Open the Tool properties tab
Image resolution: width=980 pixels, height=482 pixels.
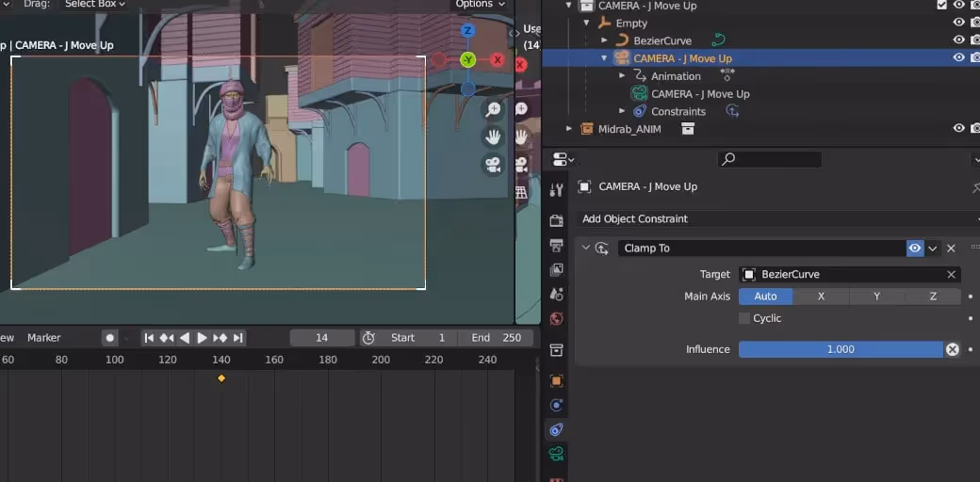tap(556, 190)
